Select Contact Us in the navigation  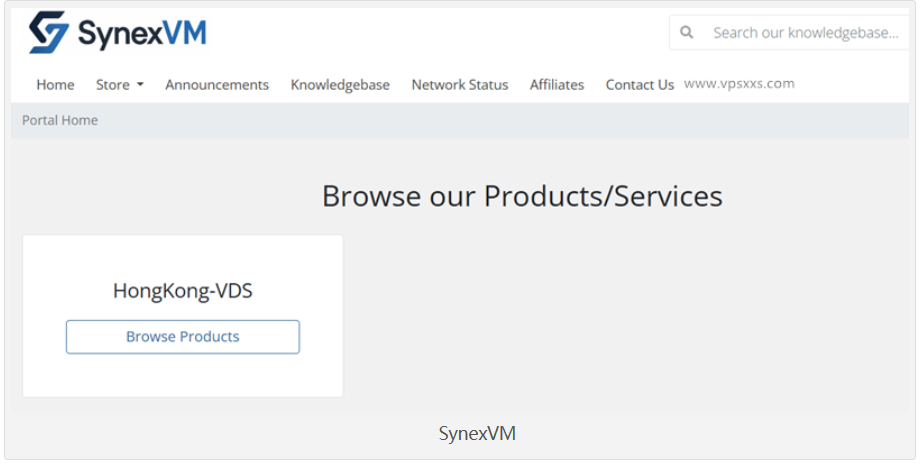(x=640, y=85)
